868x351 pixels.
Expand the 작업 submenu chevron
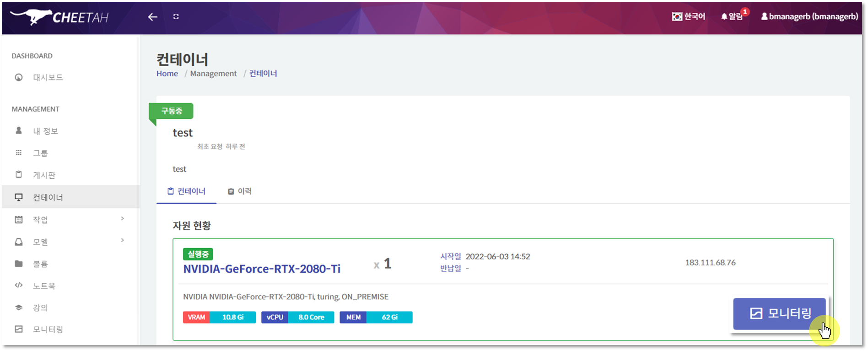point(122,218)
